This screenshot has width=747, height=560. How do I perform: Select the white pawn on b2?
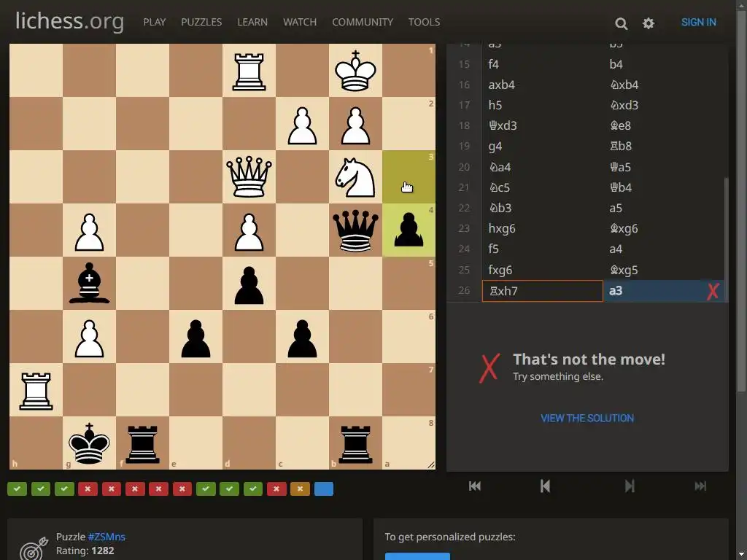point(355,124)
